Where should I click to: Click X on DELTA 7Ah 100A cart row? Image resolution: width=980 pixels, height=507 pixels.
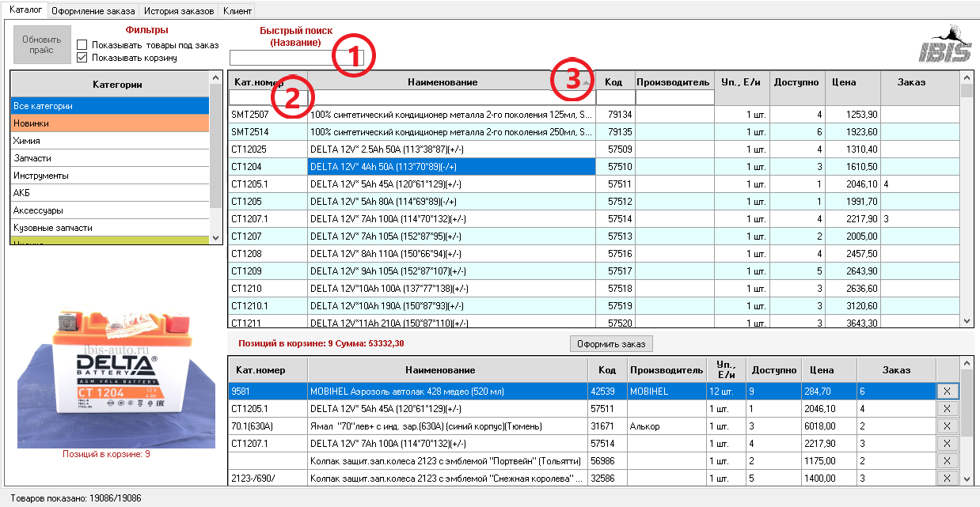(947, 443)
